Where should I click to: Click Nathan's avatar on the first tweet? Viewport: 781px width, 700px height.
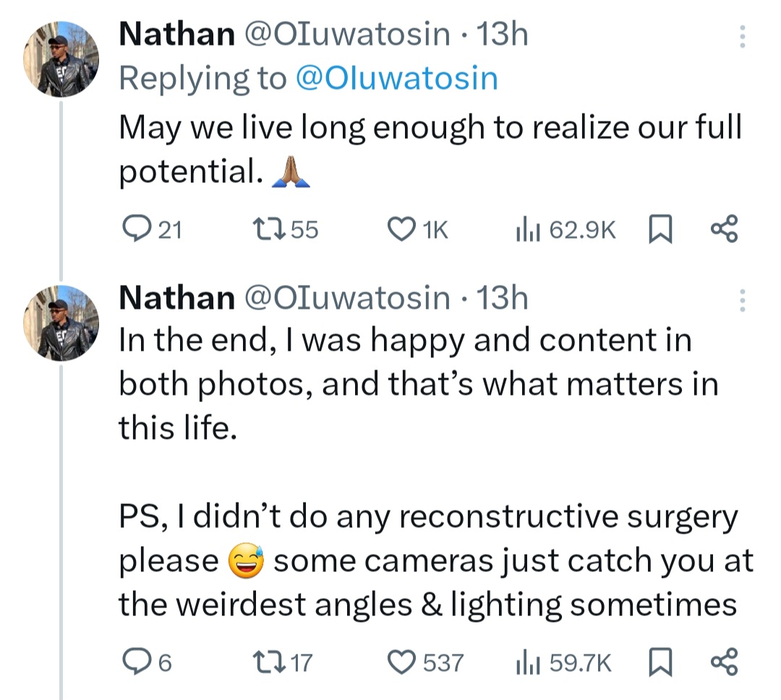click(61, 59)
